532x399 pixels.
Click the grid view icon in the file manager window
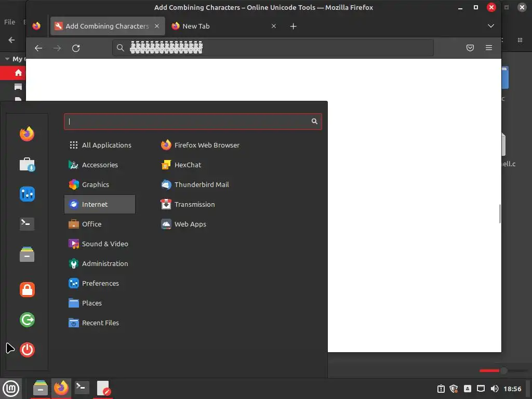coord(520,40)
